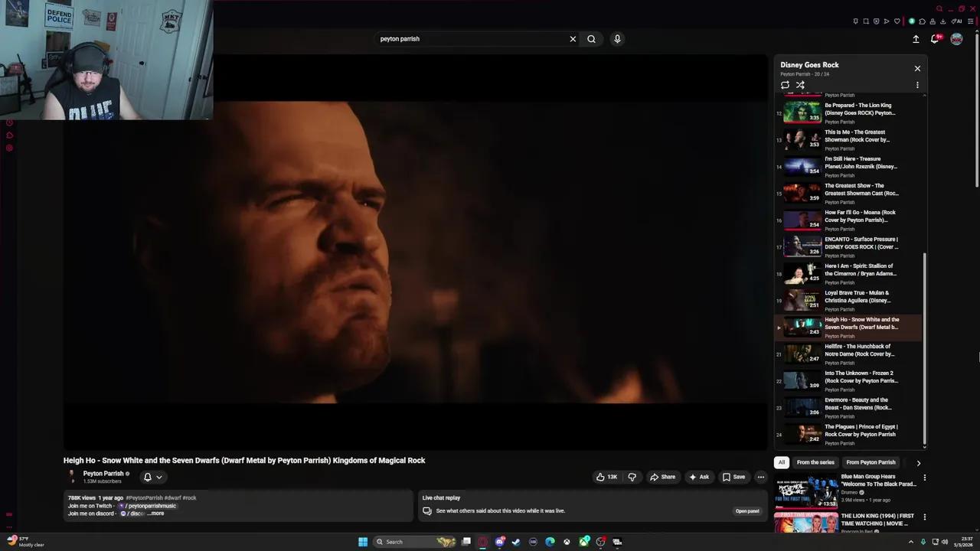Toggle loop playlist for Disney Goes Rock
The height and width of the screenshot is (551, 980).
[x=785, y=85]
